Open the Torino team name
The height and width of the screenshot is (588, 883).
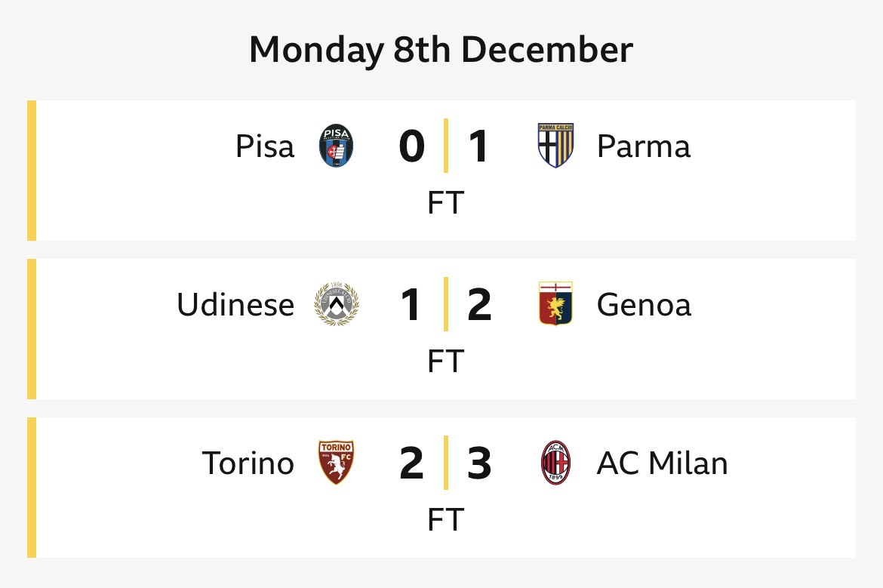tap(248, 463)
